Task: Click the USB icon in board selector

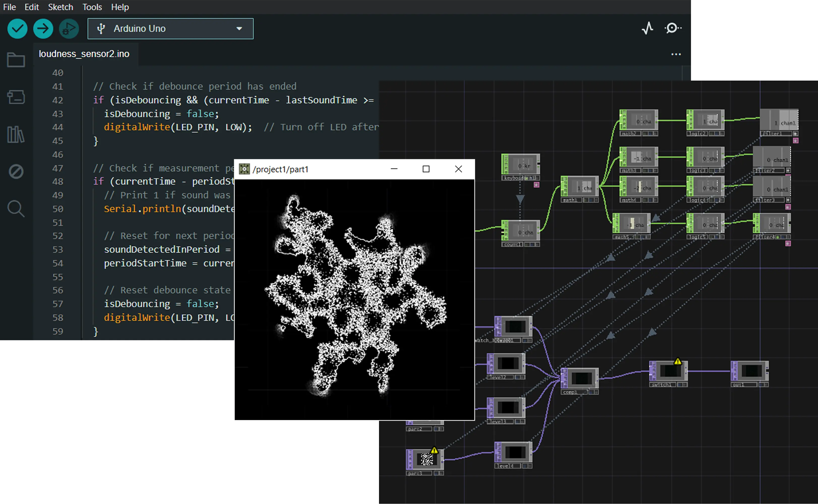Action: click(x=101, y=29)
